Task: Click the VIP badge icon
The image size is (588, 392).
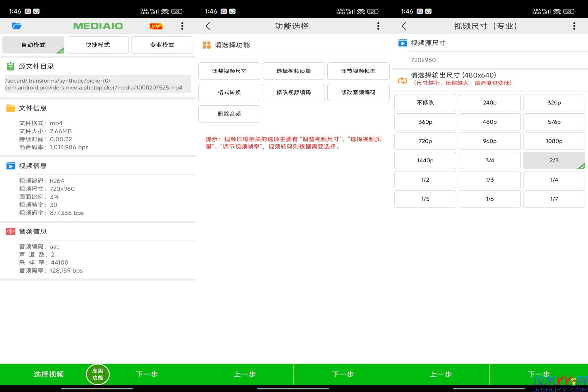Action: pyautogui.click(x=156, y=26)
